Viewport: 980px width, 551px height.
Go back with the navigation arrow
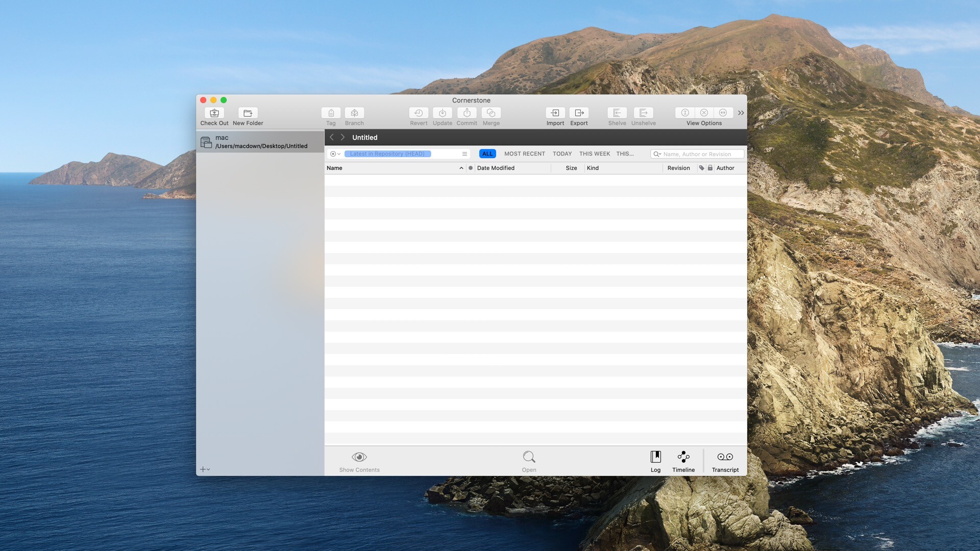tap(332, 137)
